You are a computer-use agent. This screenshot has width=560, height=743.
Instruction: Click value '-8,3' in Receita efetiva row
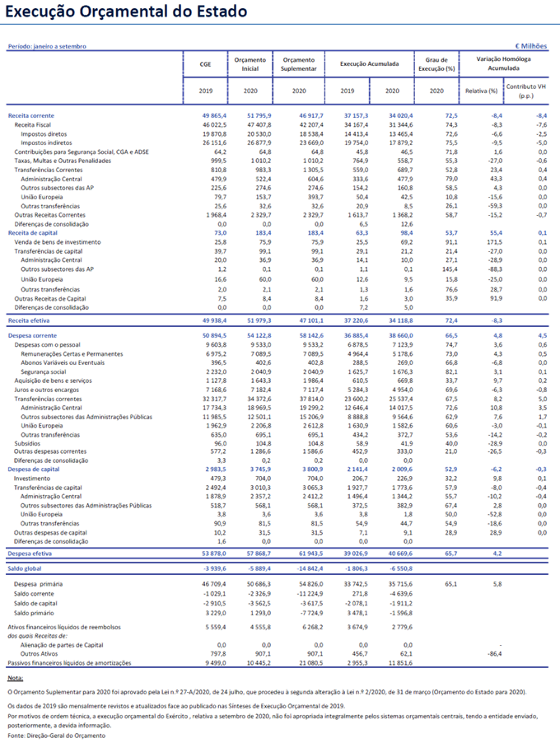pos(496,320)
